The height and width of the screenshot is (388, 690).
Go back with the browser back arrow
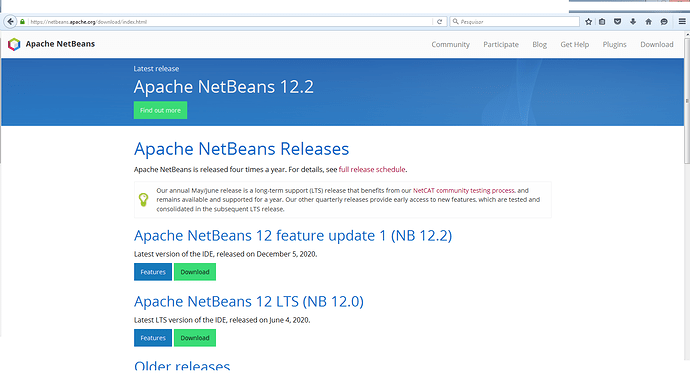tap(11, 21)
